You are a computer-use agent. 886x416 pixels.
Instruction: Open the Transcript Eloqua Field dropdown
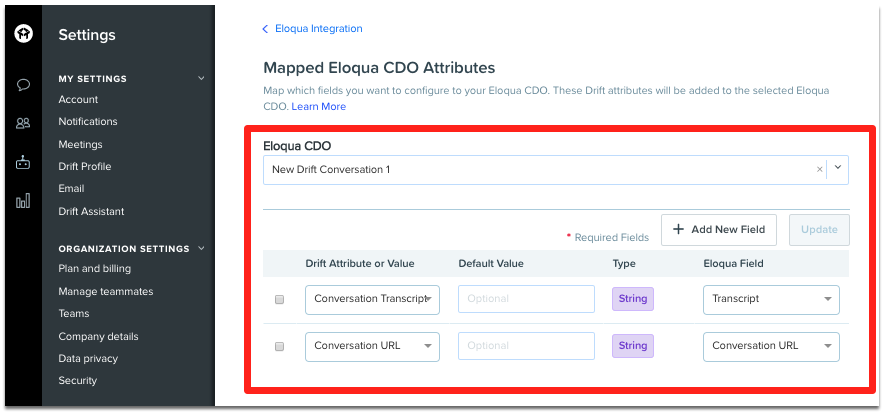771,300
